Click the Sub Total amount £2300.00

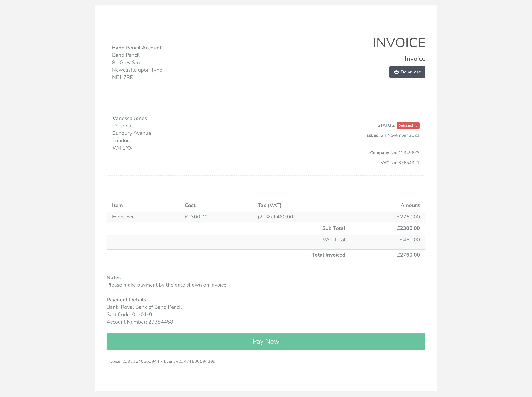pyautogui.click(x=408, y=228)
